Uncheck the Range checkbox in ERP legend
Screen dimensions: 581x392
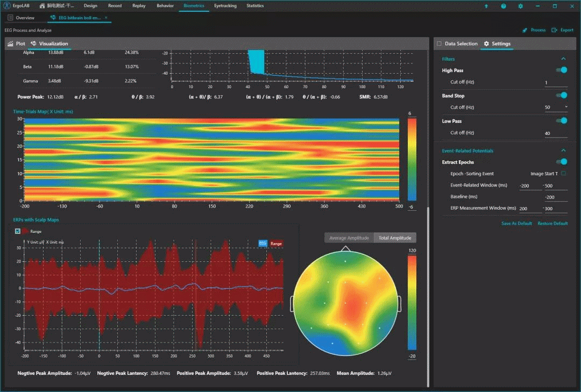pos(18,231)
